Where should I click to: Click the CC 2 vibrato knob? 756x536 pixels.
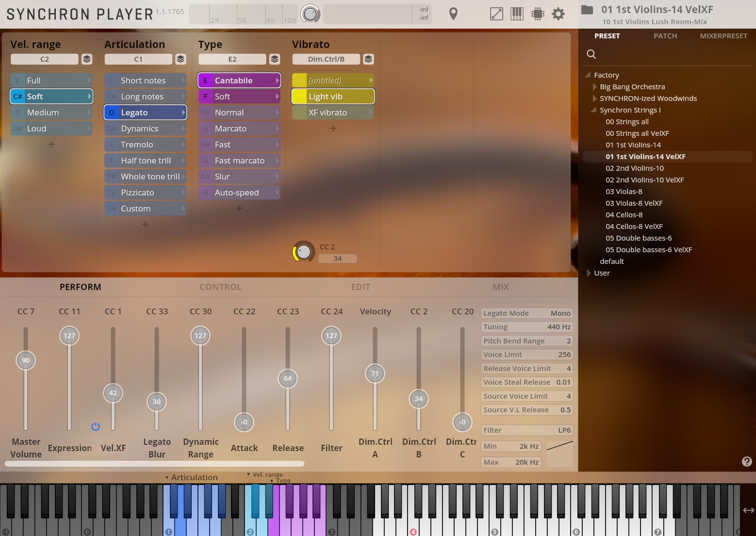coord(303,252)
